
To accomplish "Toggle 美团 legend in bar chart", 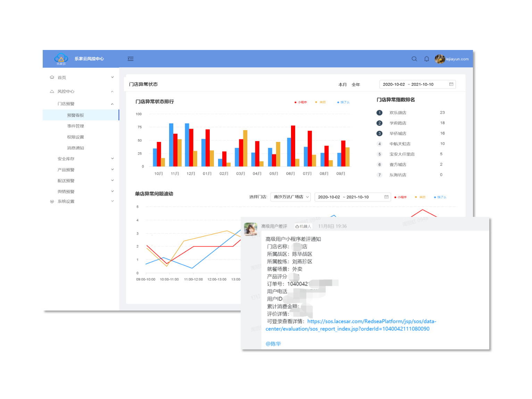I will click(321, 102).
